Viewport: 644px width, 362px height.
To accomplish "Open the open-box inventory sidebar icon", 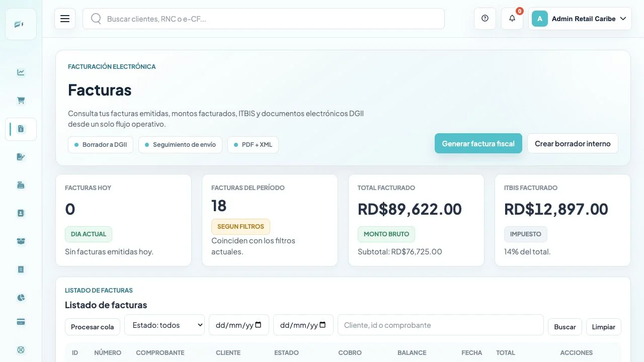I will [21, 241].
